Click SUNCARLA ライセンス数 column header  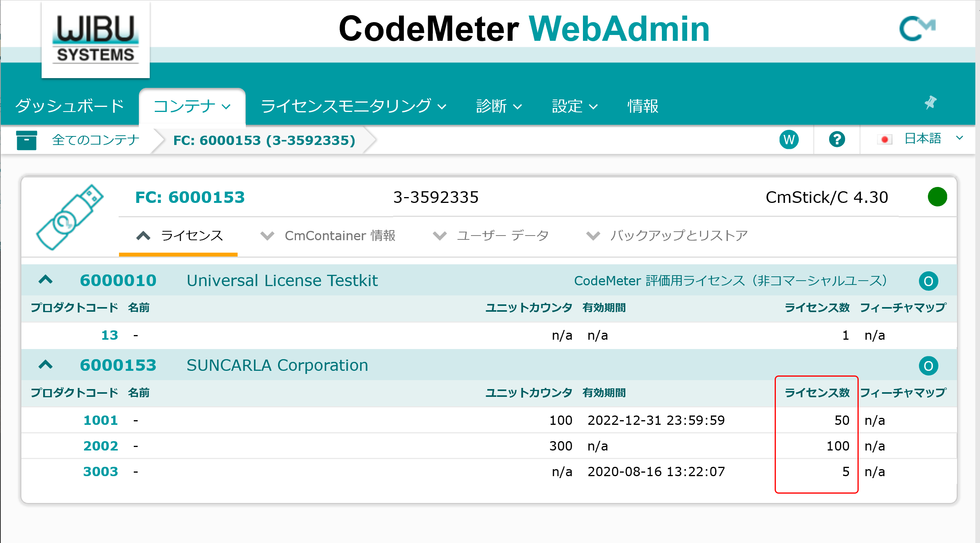click(817, 393)
